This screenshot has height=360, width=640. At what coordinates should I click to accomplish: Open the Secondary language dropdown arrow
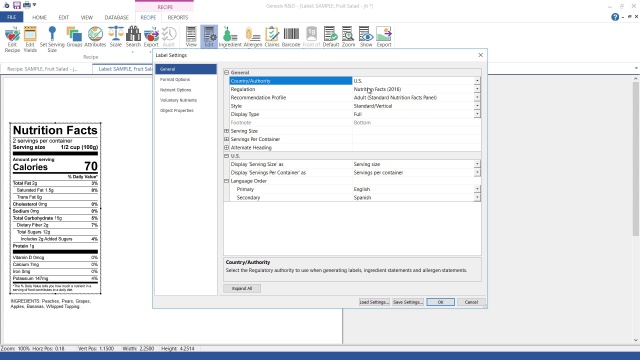pyautogui.click(x=477, y=198)
